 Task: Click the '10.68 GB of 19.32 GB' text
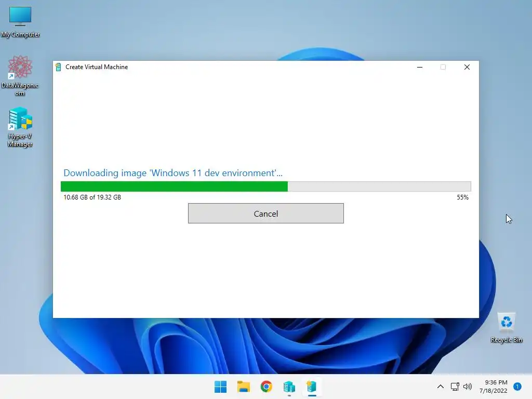point(92,197)
